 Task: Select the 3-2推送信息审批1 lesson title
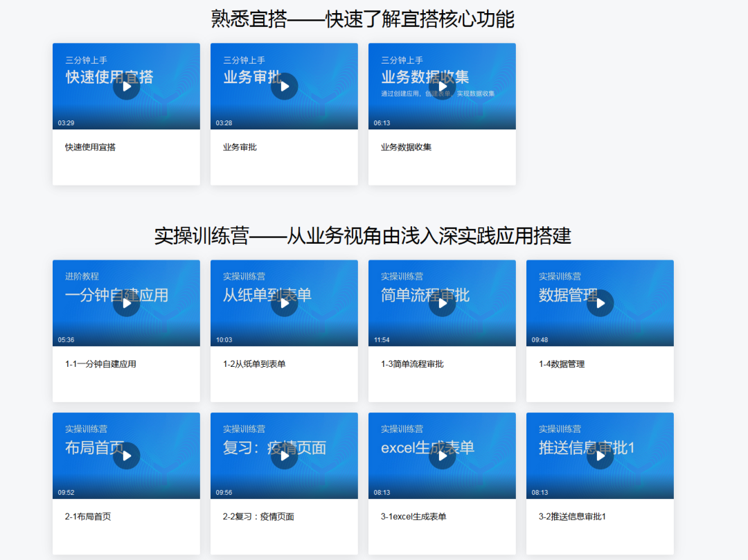pos(572,516)
